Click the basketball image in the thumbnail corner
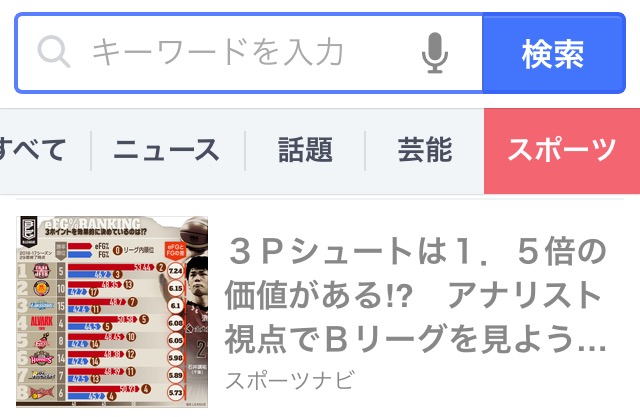 click(x=194, y=232)
